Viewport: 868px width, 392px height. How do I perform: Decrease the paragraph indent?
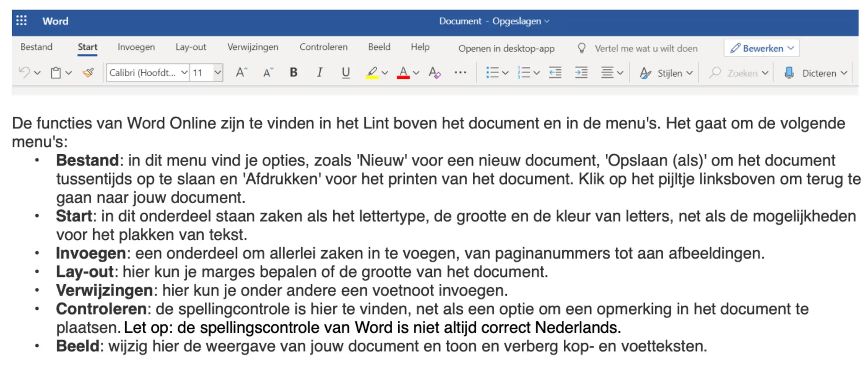coord(555,72)
